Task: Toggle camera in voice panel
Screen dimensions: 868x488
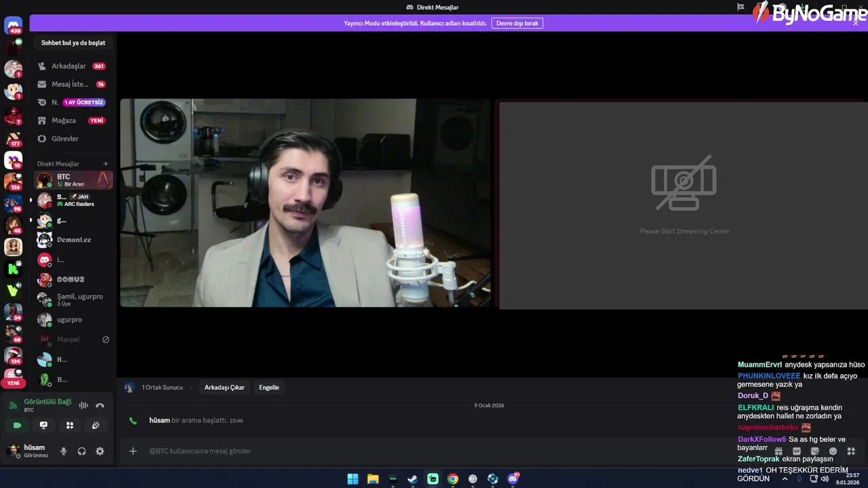Action: point(18,425)
